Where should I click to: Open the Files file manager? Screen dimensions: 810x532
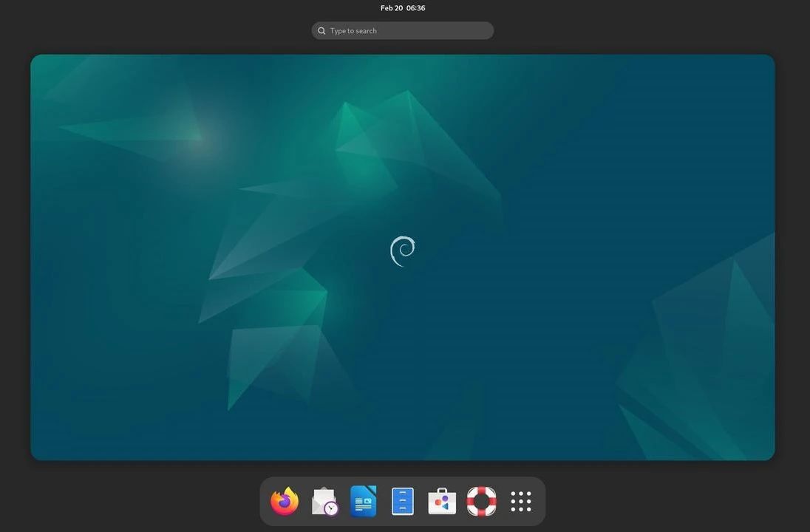pos(403,502)
